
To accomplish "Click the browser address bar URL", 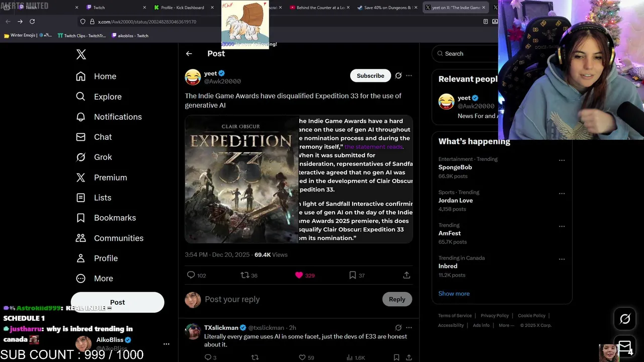I will 147,22.
